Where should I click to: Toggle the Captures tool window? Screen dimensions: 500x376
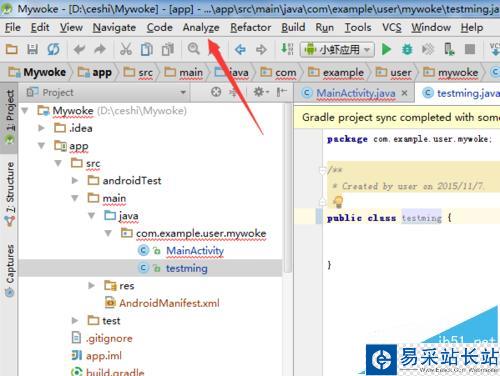point(10,271)
